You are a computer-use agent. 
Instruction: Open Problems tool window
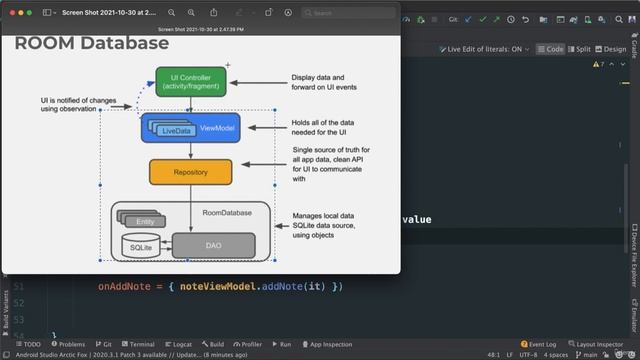68,344
